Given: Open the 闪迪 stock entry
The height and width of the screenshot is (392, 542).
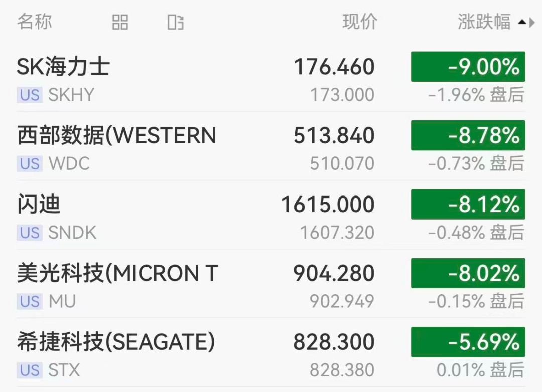Looking at the screenshot, I should pyautogui.click(x=270, y=215).
